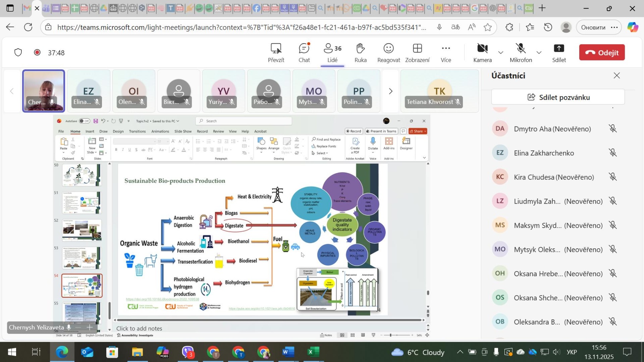Image resolution: width=644 pixels, height=362 pixels.
Task: Select Elina Zakharchenko in participants list
Action: point(544,153)
